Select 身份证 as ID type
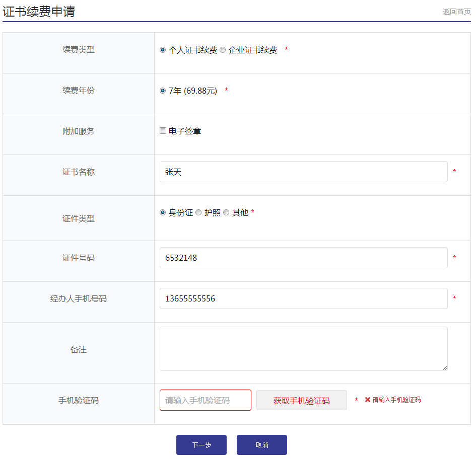 [x=163, y=212]
